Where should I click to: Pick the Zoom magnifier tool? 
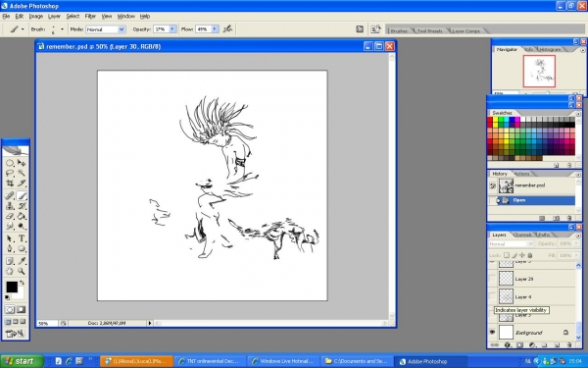click(x=22, y=271)
